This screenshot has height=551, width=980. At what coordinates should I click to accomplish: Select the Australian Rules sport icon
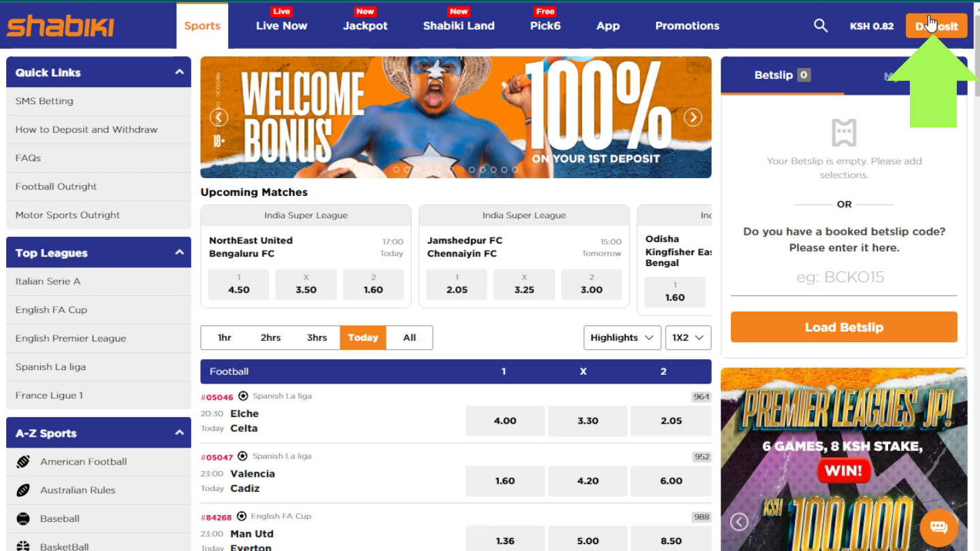(23, 490)
